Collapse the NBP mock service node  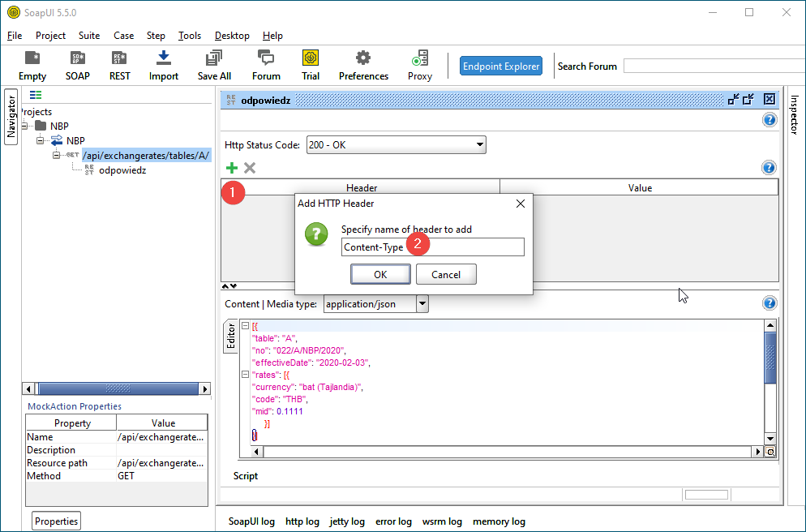[40, 140]
